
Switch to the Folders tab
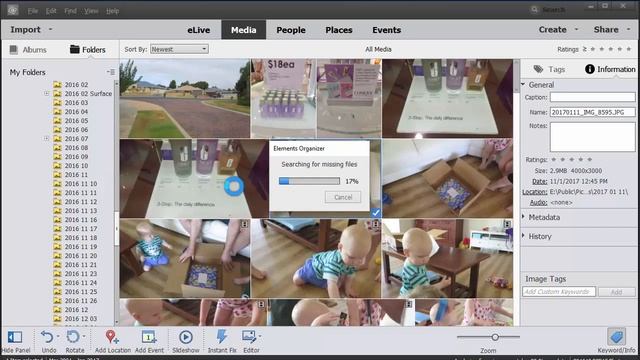tap(88, 50)
